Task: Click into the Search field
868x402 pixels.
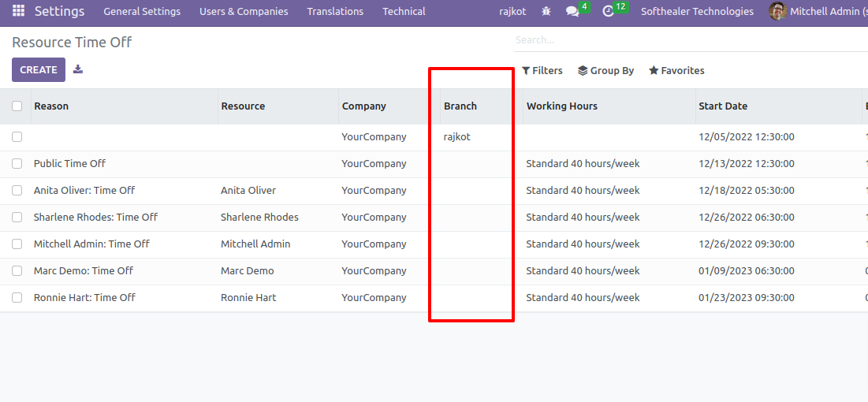Action: pos(691,40)
